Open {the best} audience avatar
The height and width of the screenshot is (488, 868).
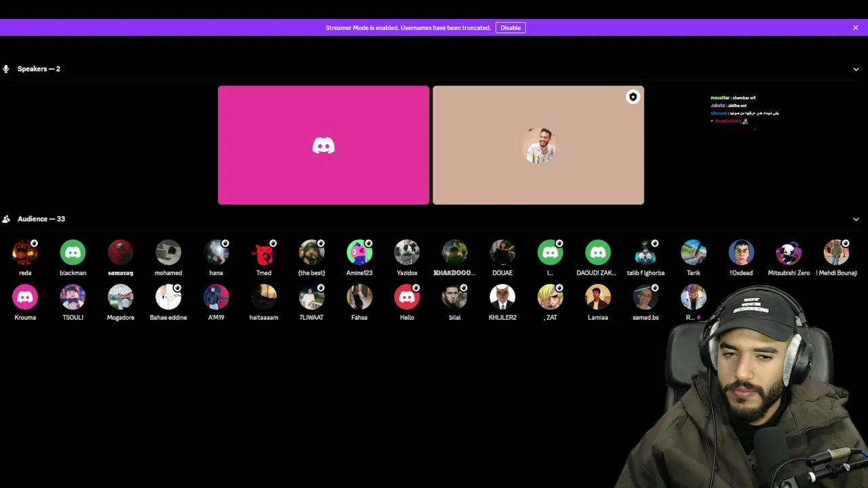[311, 253]
